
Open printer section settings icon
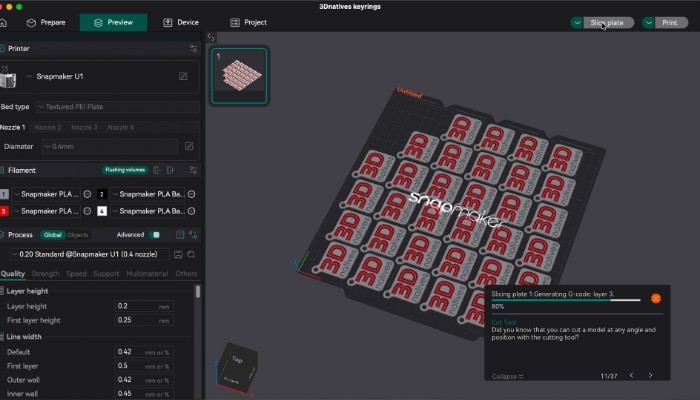tap(193, 47)
